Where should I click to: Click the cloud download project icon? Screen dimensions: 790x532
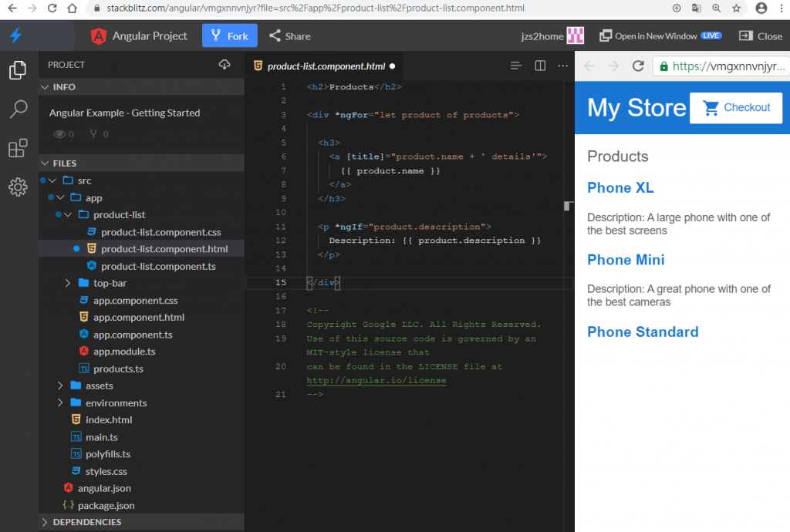click(x=225, y=65)
